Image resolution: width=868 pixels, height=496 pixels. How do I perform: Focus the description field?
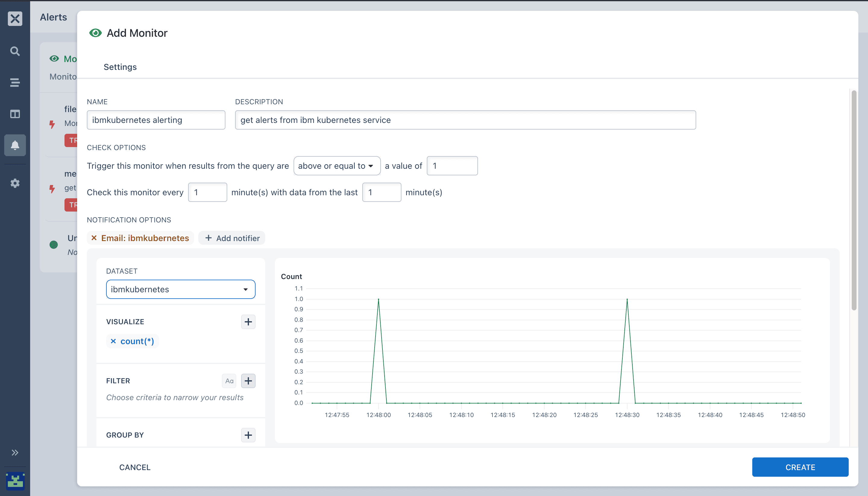(465, 120)
